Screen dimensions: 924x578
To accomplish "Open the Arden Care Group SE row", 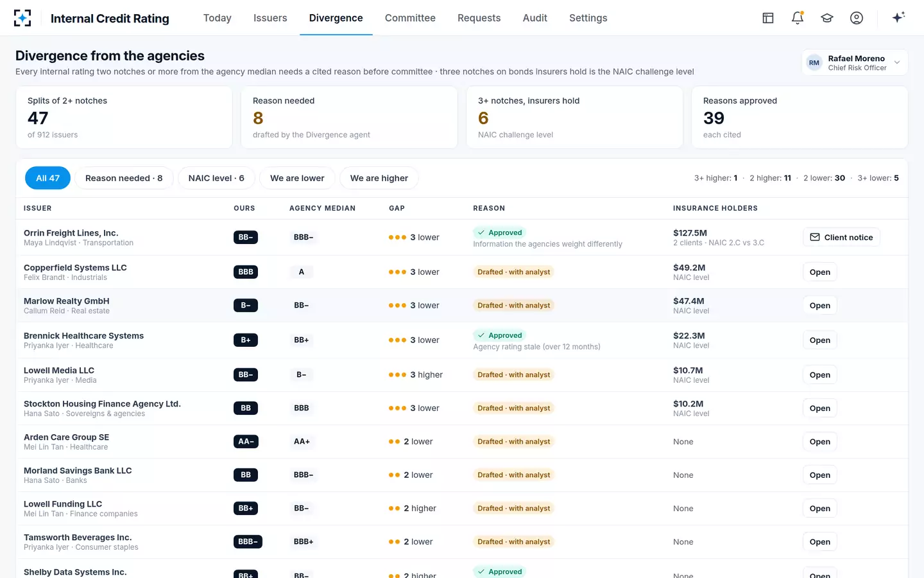I will pyautogui.click(x=820, y=441).
